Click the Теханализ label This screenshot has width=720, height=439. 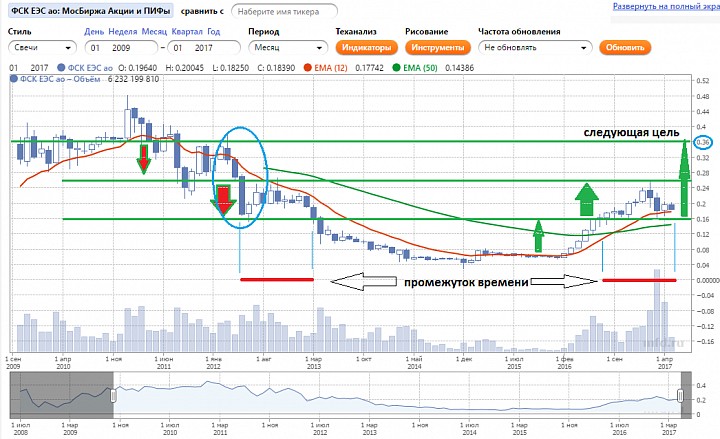(356, 32)
